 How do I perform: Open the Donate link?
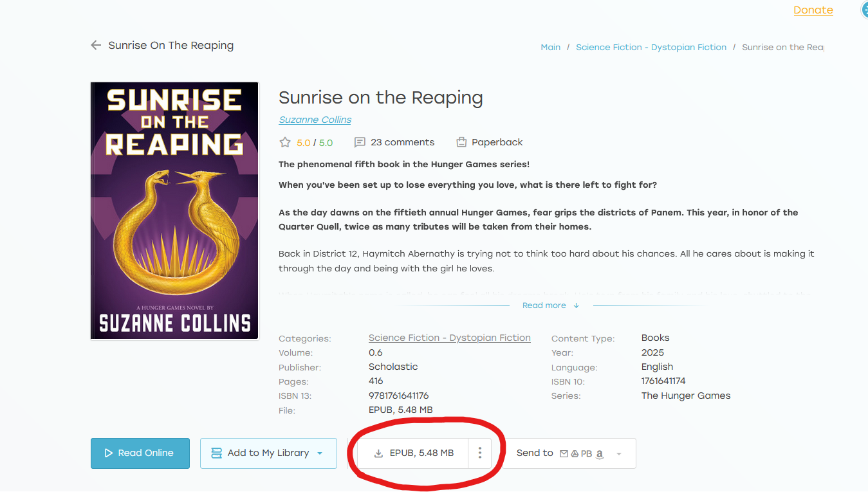click(813, 10)
